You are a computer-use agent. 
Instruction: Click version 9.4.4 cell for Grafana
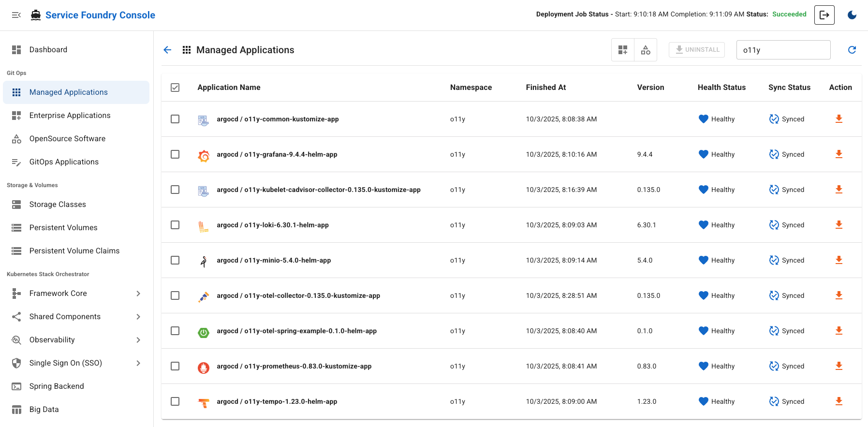coord(645,154)
